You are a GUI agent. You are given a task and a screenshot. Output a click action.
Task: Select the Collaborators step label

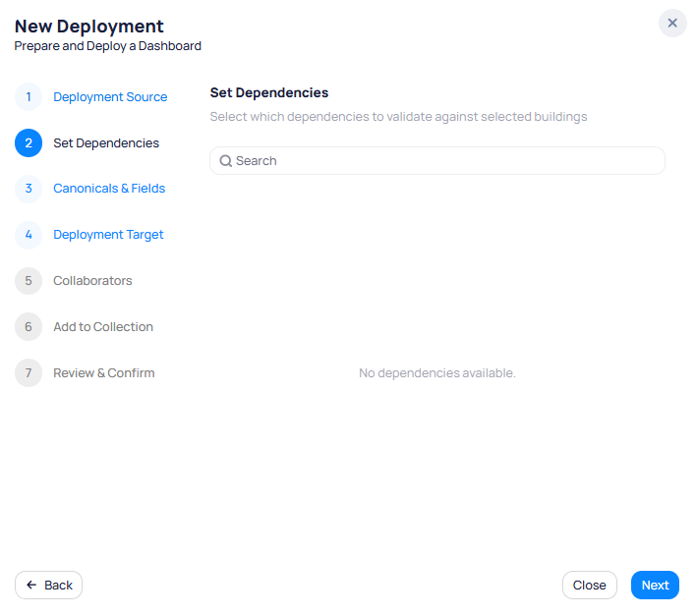pos(92,281)
